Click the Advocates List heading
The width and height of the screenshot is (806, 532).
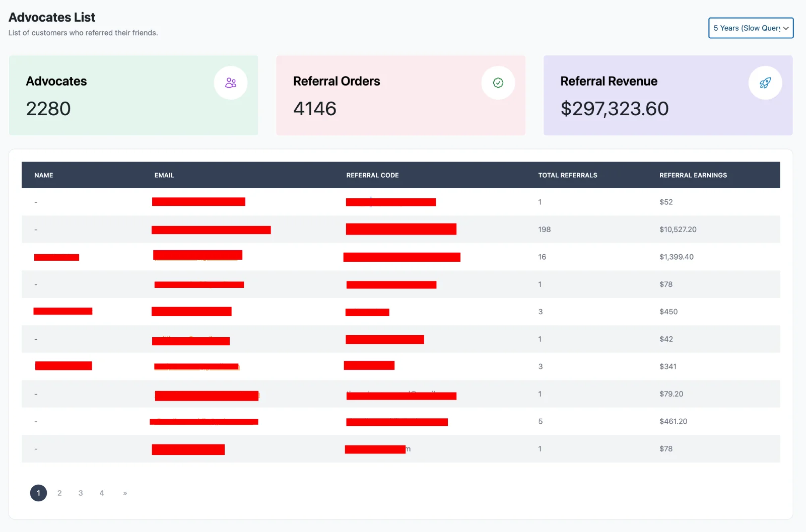(x=51, y=17)
